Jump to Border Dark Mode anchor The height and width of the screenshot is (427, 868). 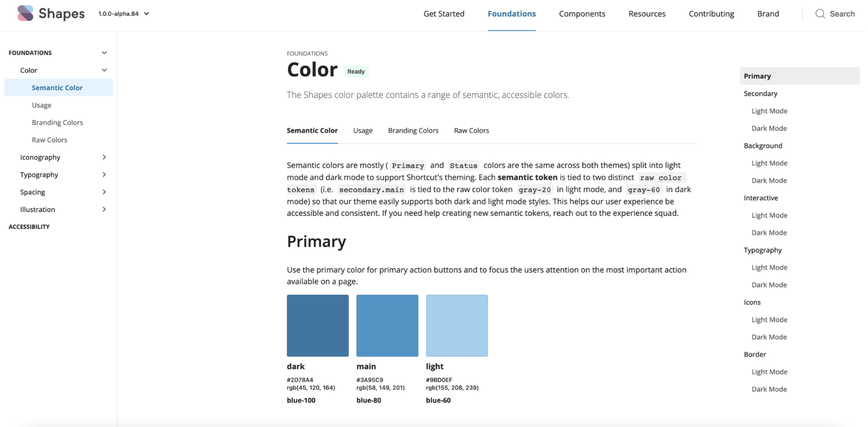coord(769,389)
